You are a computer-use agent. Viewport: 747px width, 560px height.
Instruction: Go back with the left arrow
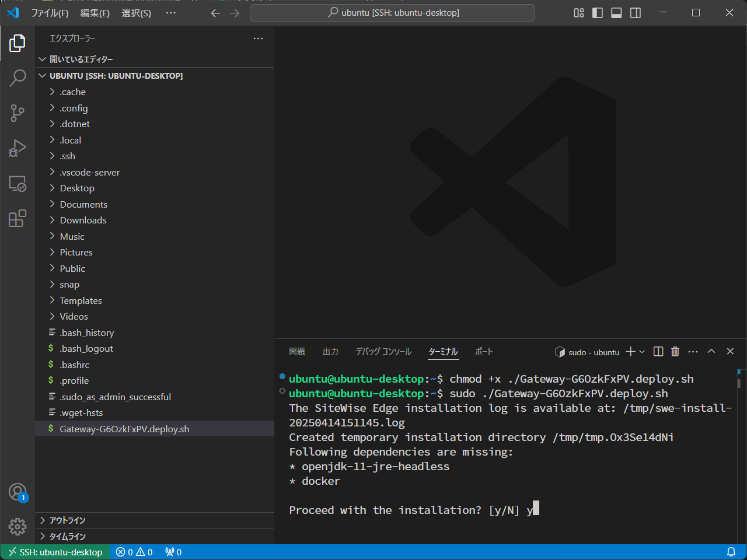216,13
